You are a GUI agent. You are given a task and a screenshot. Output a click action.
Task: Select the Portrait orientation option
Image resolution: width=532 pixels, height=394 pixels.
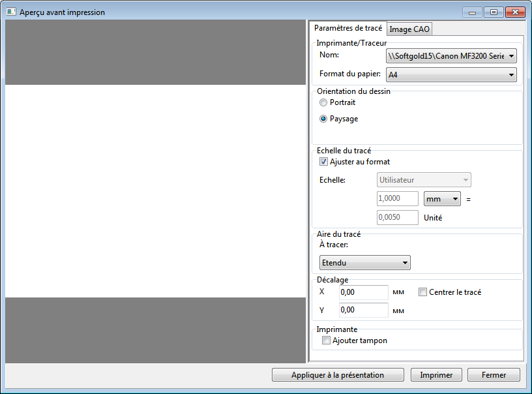coord(323,102)
